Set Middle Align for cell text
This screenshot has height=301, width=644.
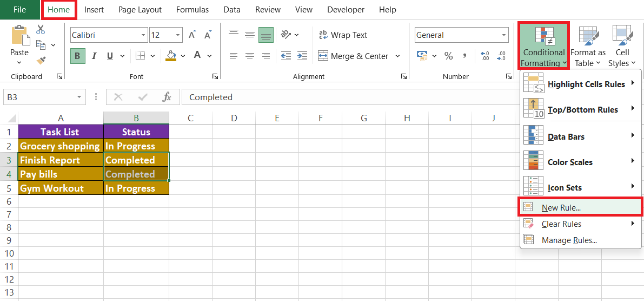pyautogui.click(x=250, y=35)
